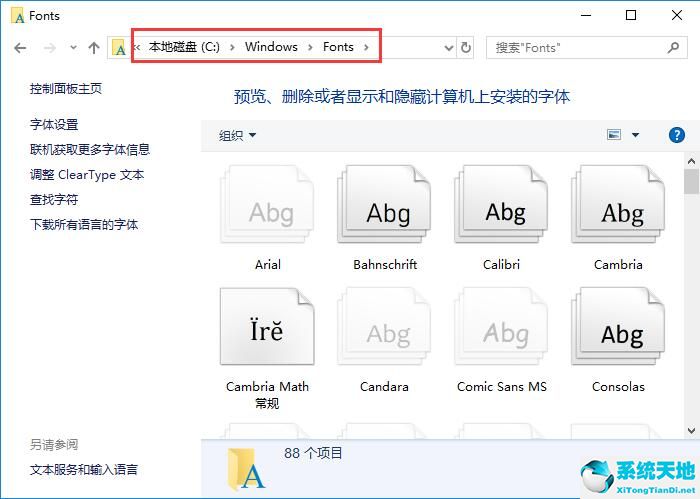This screenshot has height=499, width=700.
Task: Click the Bahnschrift name label
Action: coord(385,265)
